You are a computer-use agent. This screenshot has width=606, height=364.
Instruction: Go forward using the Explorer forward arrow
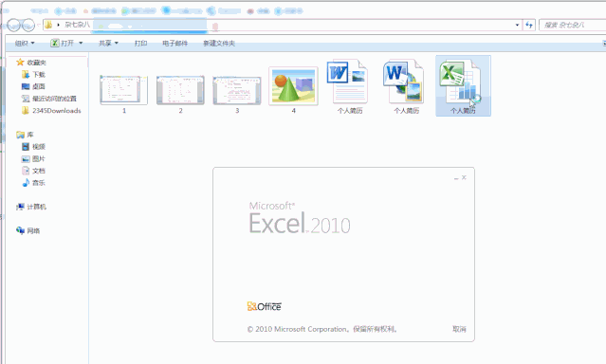pos(28,26)
